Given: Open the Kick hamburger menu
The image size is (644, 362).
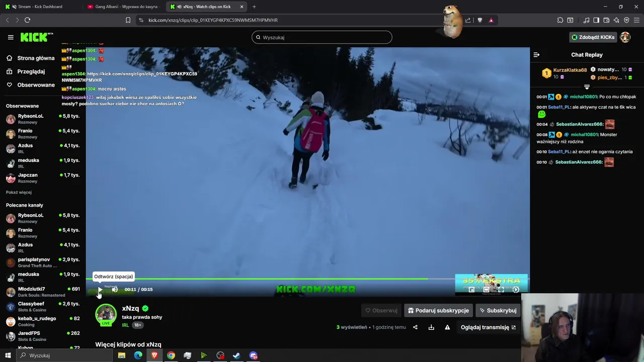Looking at the screenshot, I should tap(11, 37).
